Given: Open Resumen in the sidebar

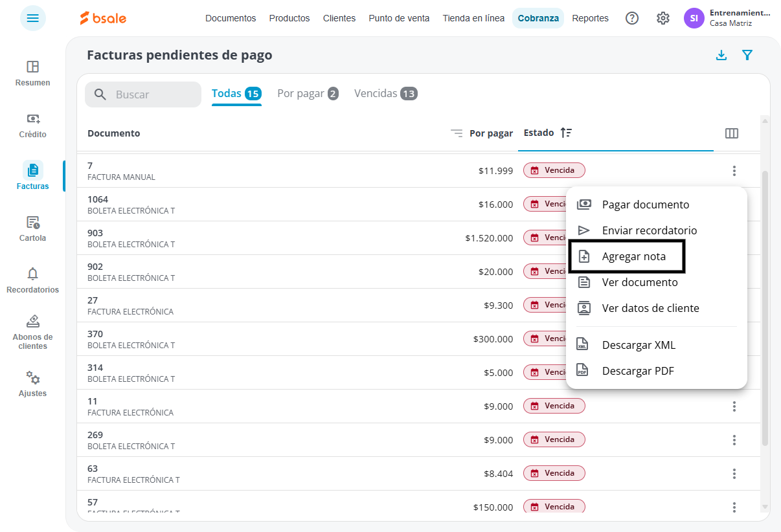Looking at the screenshot, I should point(33,72).
